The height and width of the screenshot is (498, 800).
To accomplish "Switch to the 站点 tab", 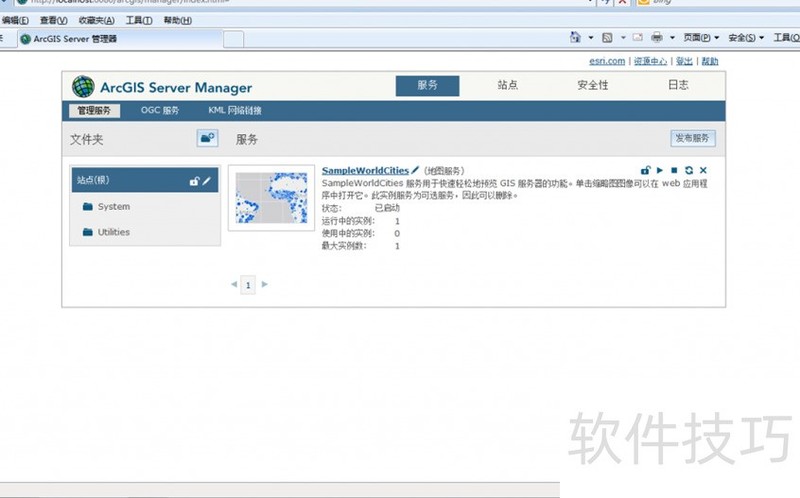I will (x=508, y=85).
